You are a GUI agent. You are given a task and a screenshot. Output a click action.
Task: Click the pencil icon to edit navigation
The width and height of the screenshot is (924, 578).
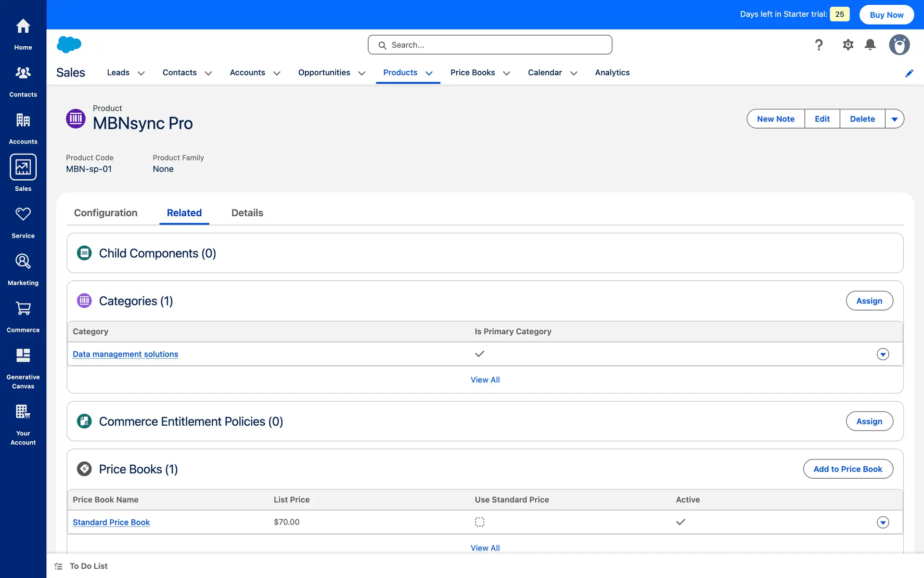909,73
